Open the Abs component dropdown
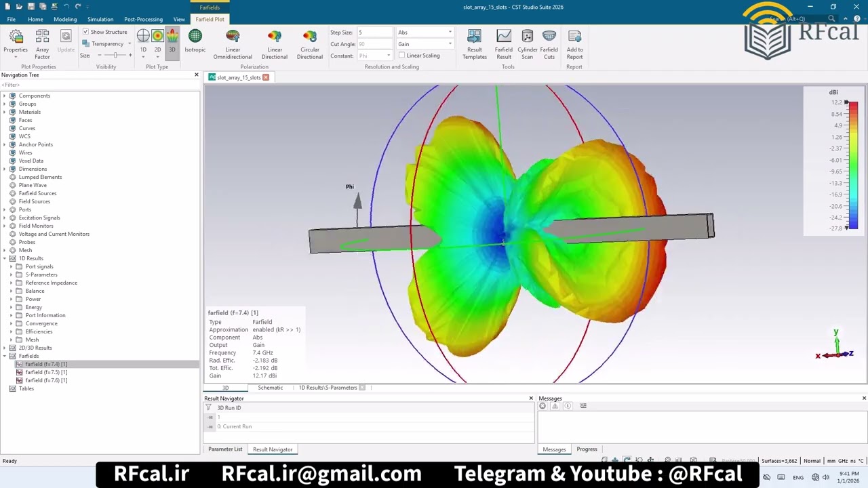The width and height of the screenshot is (868, 488). 425,33
